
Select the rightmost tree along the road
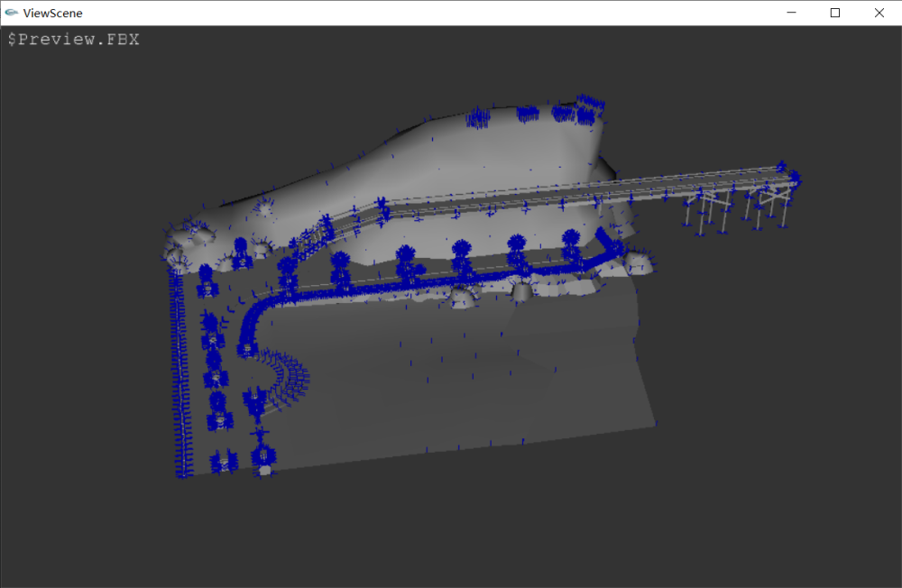[x=571, y=243]
